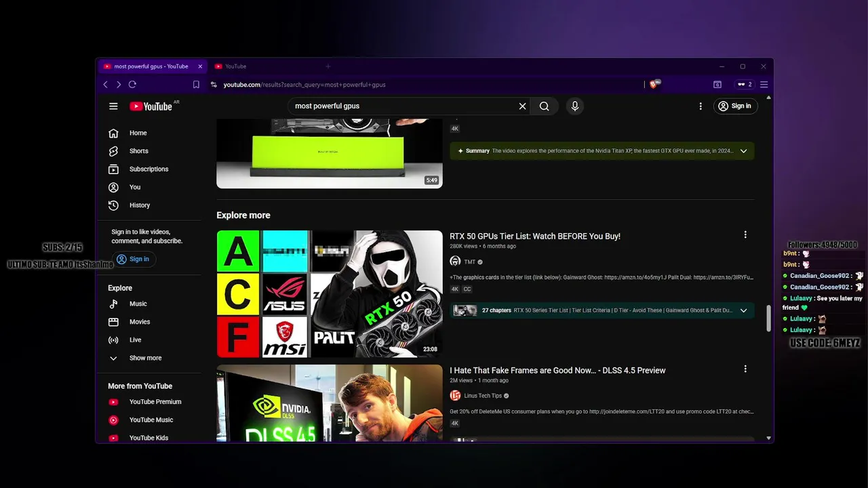Open RTX 50 tier list thumbnail

pyautogui.click(x=330, y=293)
